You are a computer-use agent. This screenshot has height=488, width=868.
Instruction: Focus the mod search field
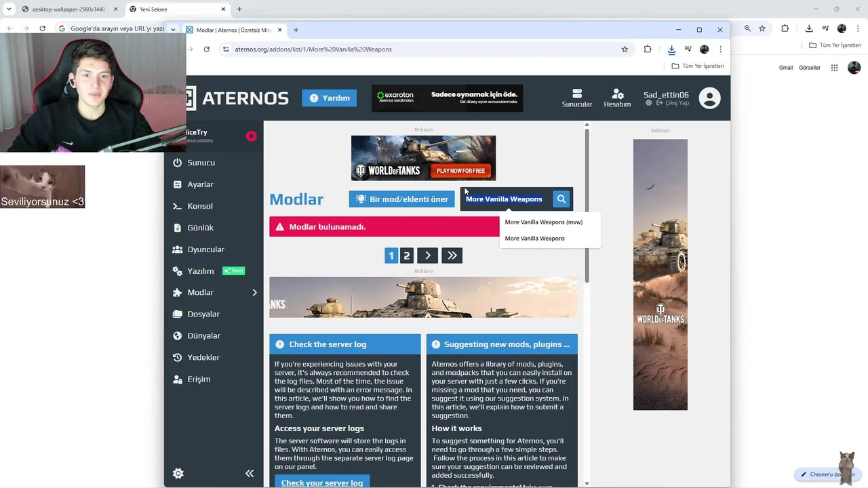click(505, 199)
